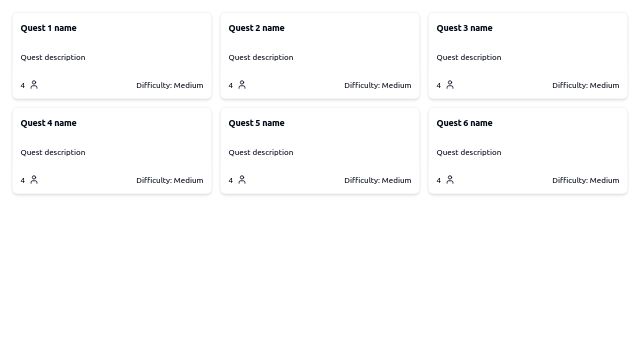Open the Quest 4 name title
Viewport: 640px width, 360px height.
(49, 123)
